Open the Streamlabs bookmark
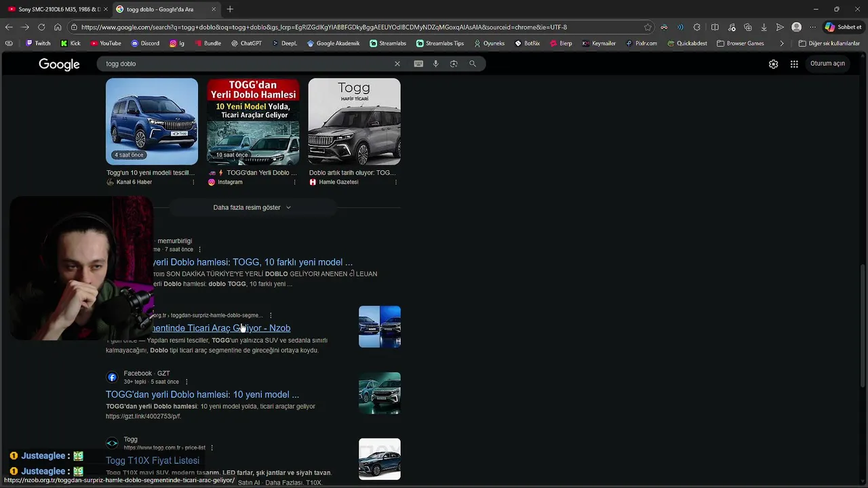 [x=388, y=43]
